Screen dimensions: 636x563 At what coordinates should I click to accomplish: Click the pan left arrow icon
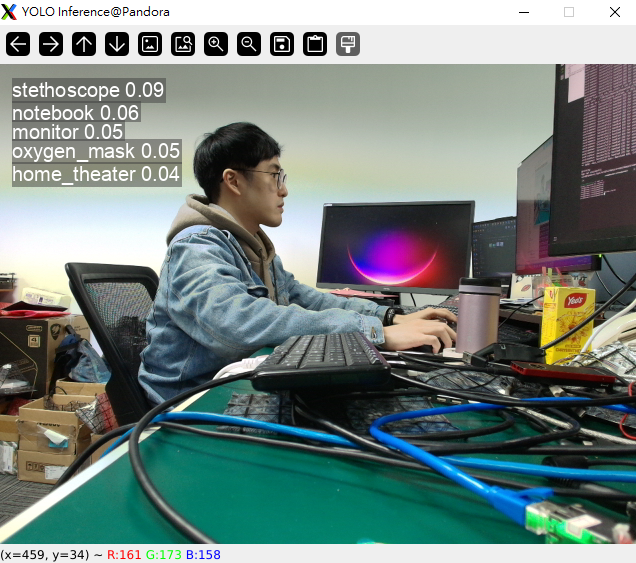(x=19, y=44)
